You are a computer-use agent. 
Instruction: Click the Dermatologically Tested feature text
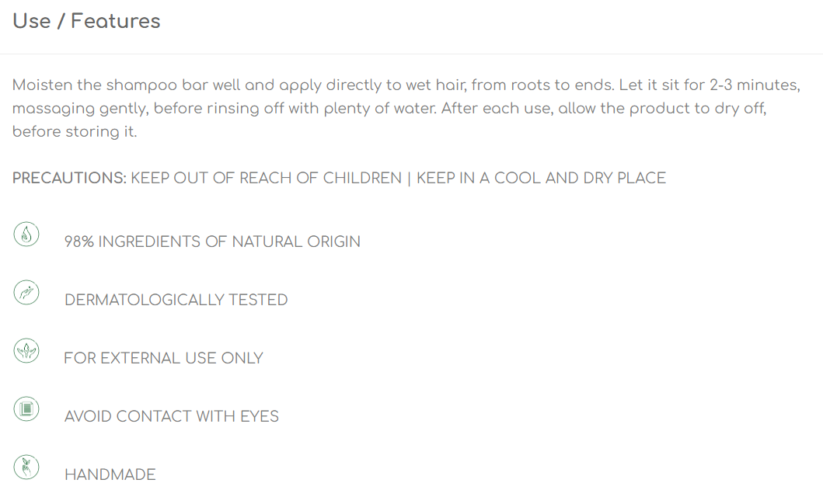(x=176, y=300)
